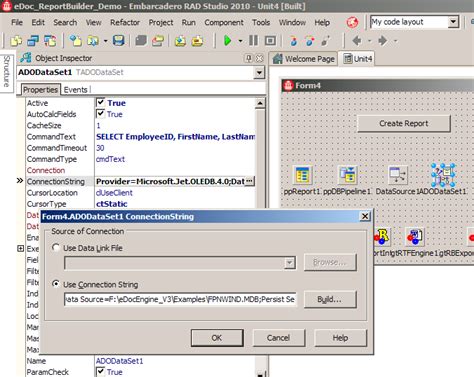The height and width of the screenshot is (377, 474).
Task: Open the Component menu
Action: pyautogui.click(x=224, y=22)
